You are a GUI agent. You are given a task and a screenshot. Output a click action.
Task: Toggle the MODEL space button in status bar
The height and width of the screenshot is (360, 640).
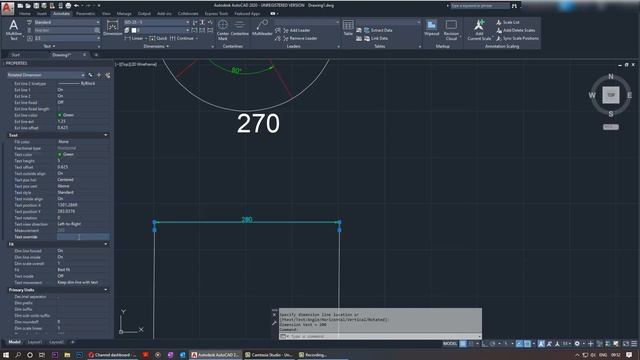[x=450, y=344]
